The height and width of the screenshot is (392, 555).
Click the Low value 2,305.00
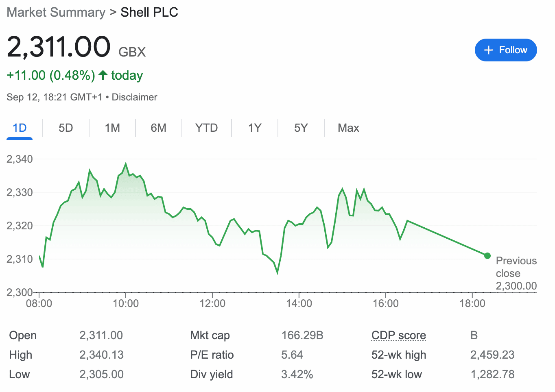tap(101, 375)
